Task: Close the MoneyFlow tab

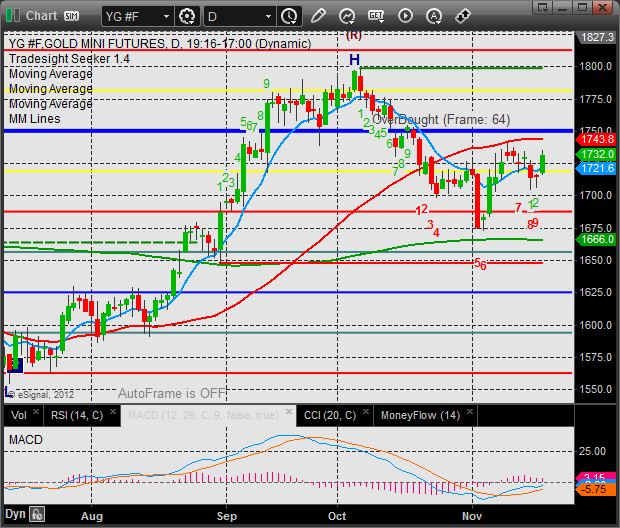Action: coord(470,411)
